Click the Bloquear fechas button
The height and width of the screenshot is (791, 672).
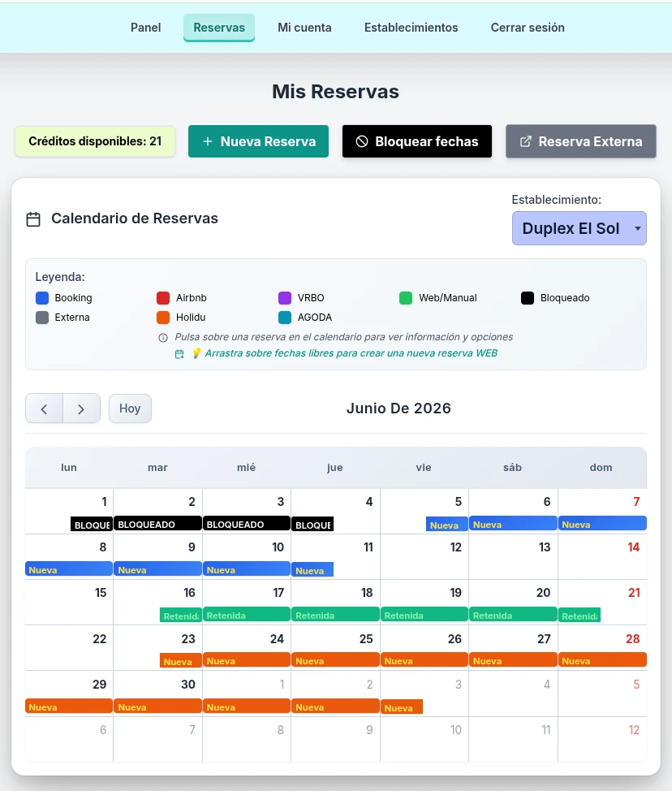417,141
